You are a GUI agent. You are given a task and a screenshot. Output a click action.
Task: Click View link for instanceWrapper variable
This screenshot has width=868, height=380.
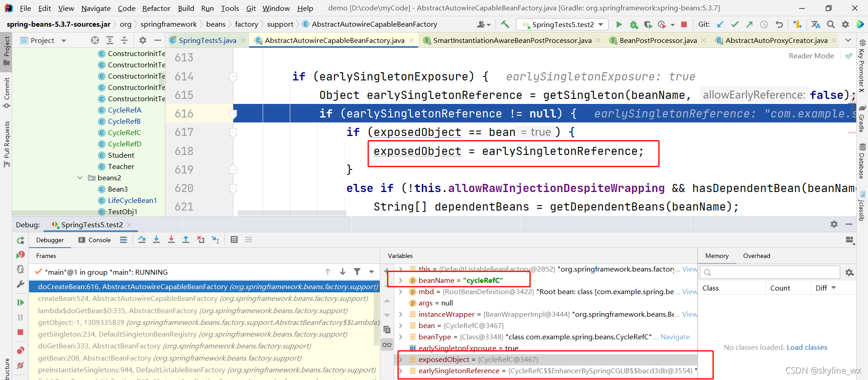point(690,314)
